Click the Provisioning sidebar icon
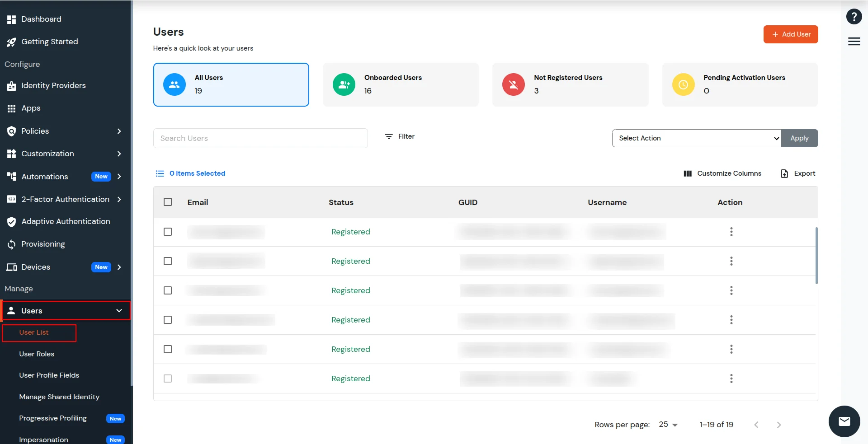This screenshot has width=868, height=444. [11, 244]
